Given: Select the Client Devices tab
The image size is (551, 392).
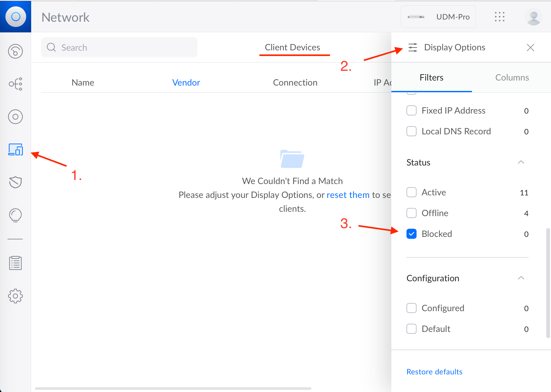Looking at the screenshot, I should [x=292, y=48].
